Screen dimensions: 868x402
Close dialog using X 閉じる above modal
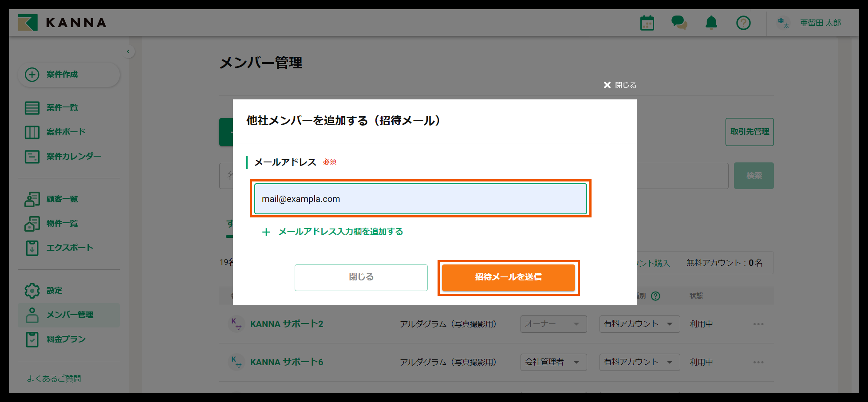click(620, 85)
